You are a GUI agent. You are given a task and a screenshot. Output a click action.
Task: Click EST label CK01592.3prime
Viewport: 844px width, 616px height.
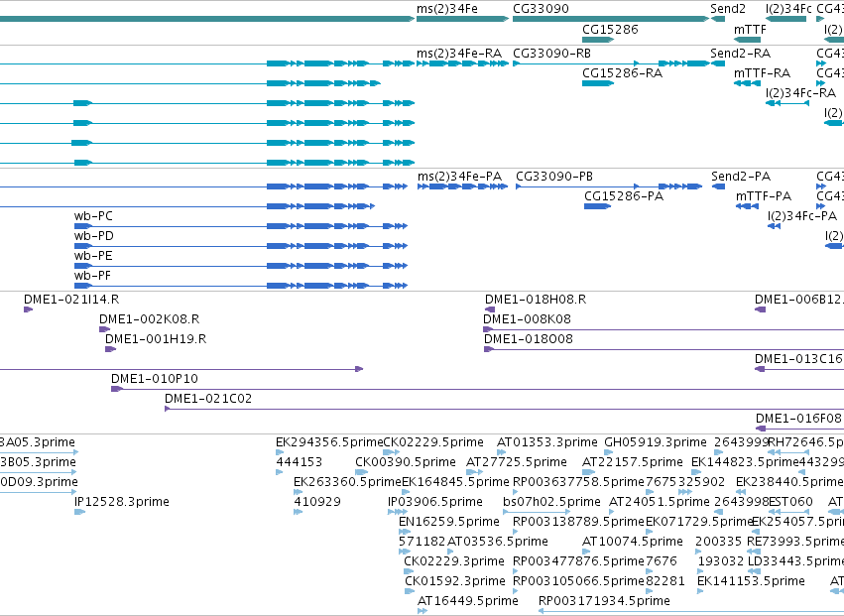(455, 581)
